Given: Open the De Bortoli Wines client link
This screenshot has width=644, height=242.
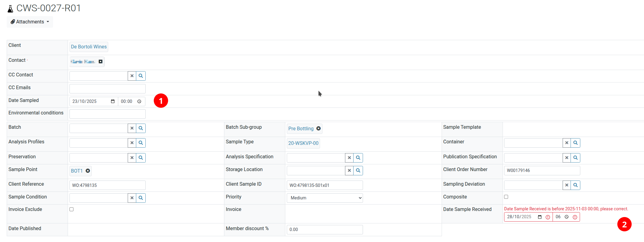Looking at the screenshot, I should [89, 47].
